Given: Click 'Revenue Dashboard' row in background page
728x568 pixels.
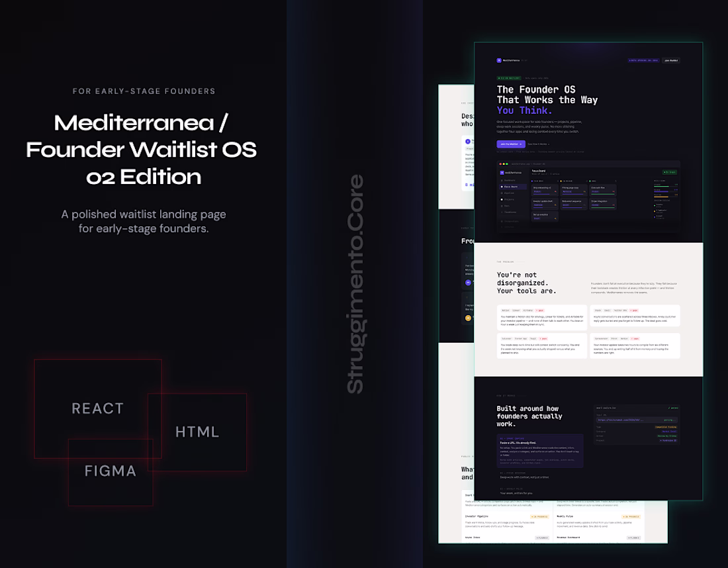Looking at the screenshot, I should 598,538.
